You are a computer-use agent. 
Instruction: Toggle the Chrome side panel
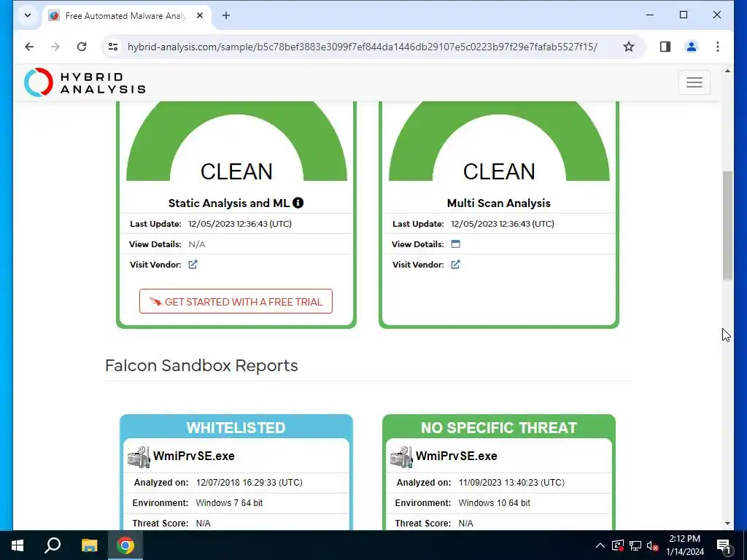[x=665, y=47]
